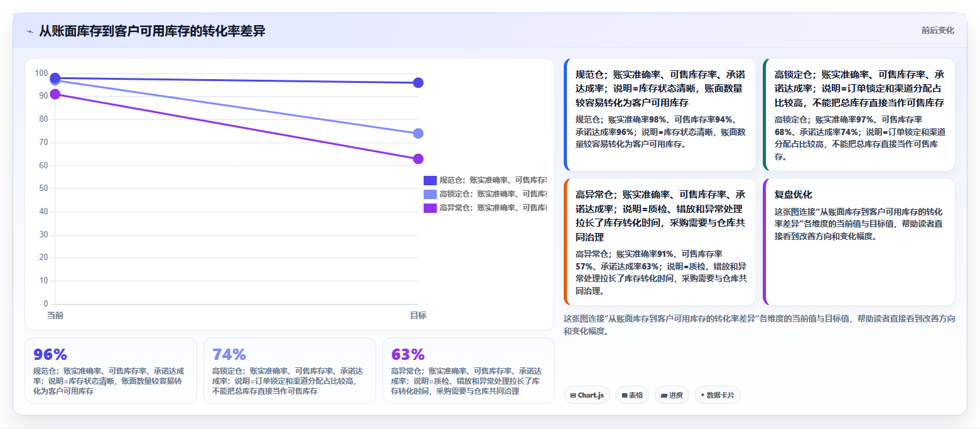Click the 高锁定仓 card heading with green border
This screenshot has height=429, width=980.
[859, 88]
